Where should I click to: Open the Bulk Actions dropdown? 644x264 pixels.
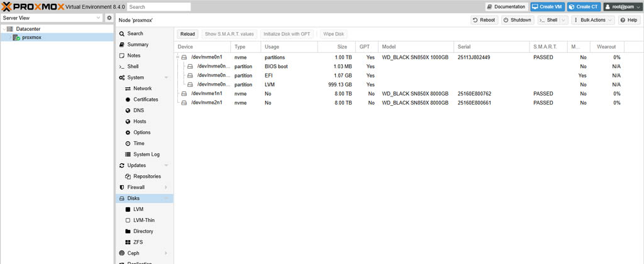click(x=592, y=20)
